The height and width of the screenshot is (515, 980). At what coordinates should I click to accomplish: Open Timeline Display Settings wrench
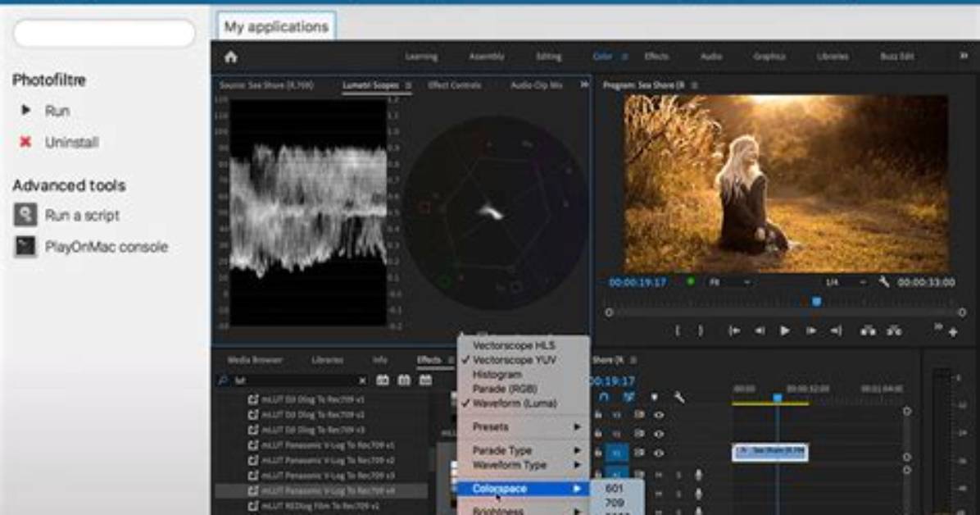click(x=678, y=397)
